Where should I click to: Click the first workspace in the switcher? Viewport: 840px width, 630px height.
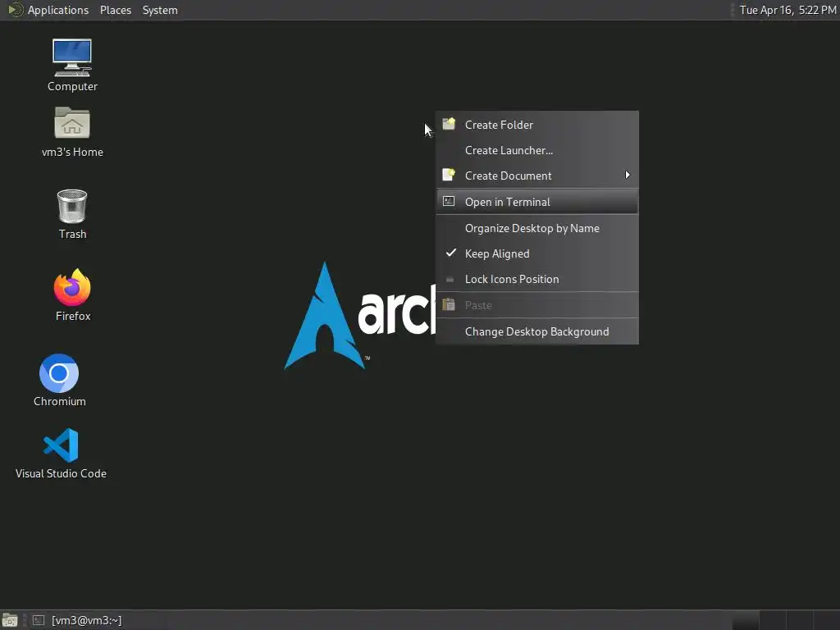click(745, 620)
